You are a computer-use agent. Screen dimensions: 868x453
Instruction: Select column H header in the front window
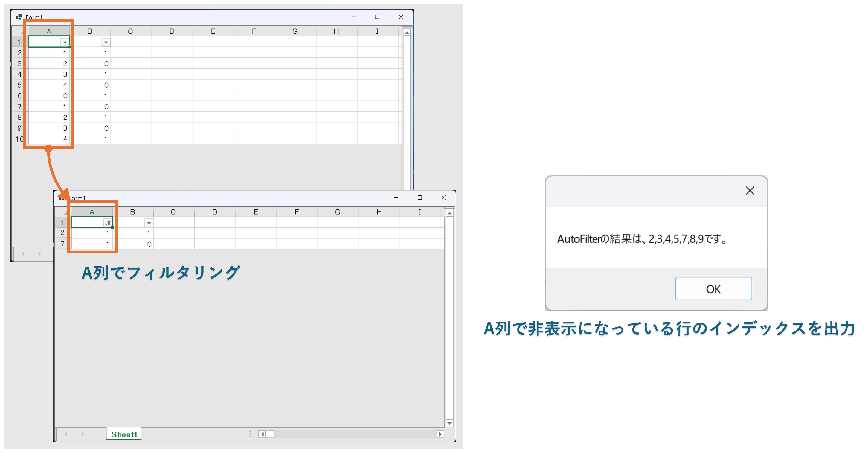(379, 212)
